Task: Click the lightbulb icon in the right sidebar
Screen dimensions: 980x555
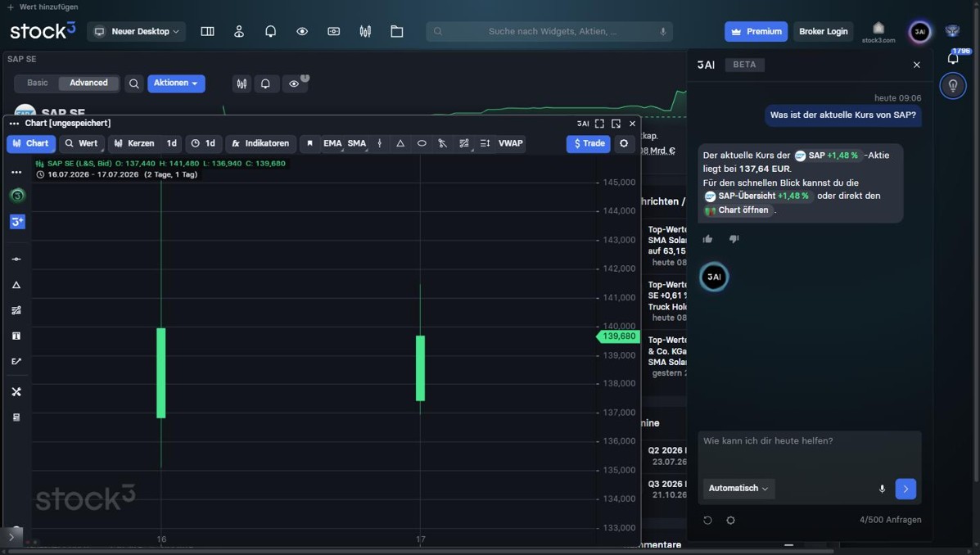Action: 952,86
